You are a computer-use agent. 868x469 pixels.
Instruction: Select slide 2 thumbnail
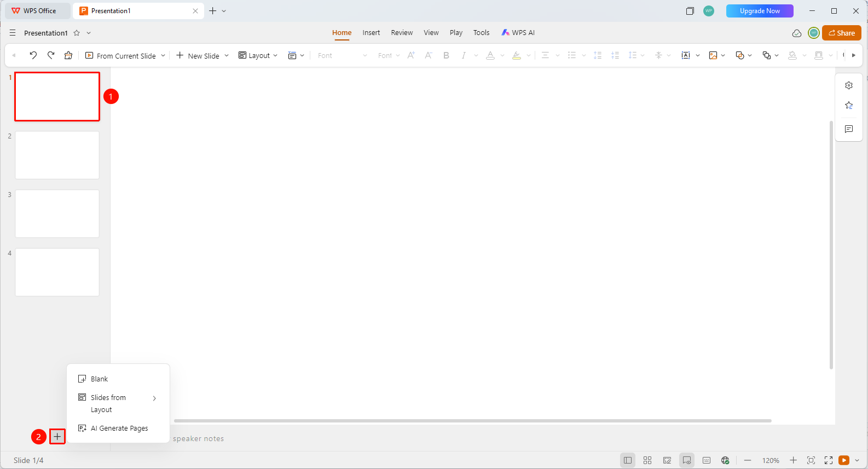57,155
